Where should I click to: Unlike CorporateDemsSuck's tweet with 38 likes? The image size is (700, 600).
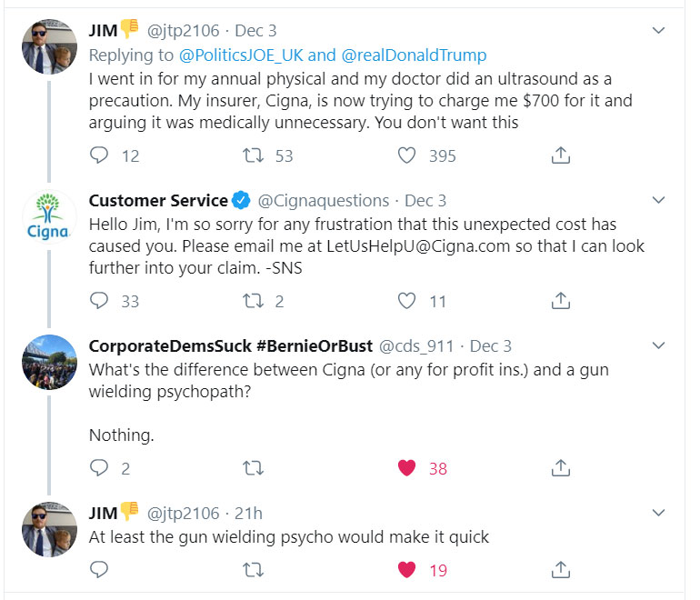point(407,468)
